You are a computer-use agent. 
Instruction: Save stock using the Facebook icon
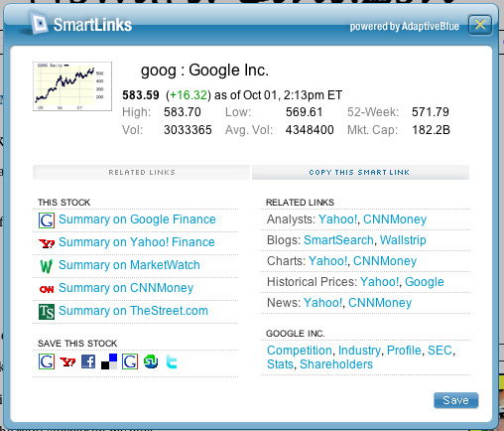coord(88,361)
